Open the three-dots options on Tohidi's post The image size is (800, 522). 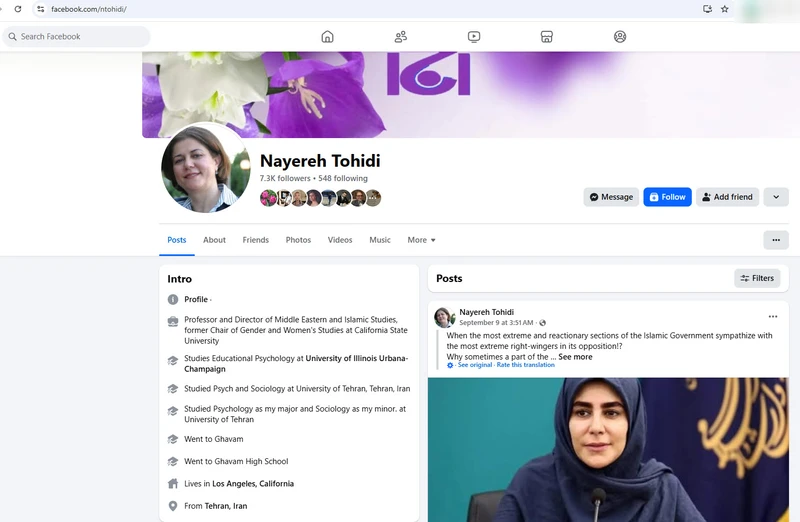tap(773, 317)
